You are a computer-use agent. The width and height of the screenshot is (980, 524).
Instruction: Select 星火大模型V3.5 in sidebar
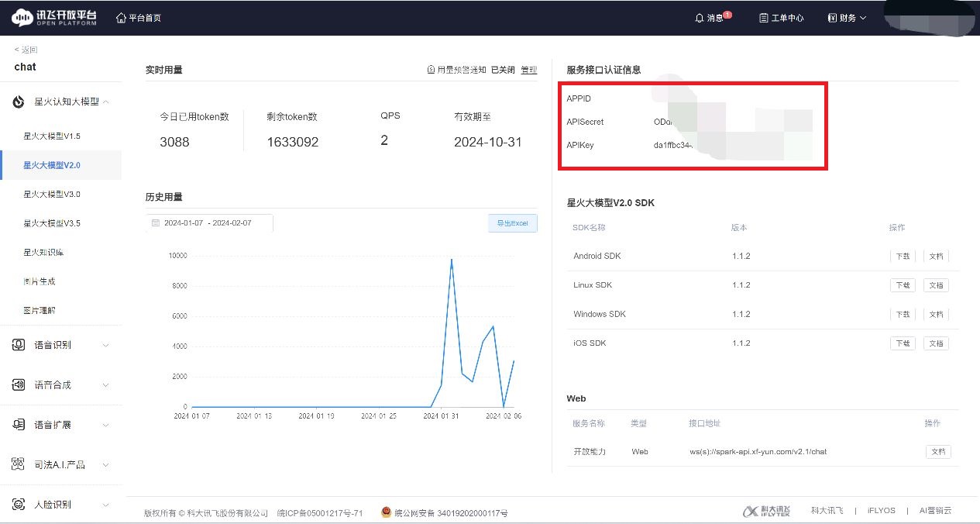[x=52, y=223]
